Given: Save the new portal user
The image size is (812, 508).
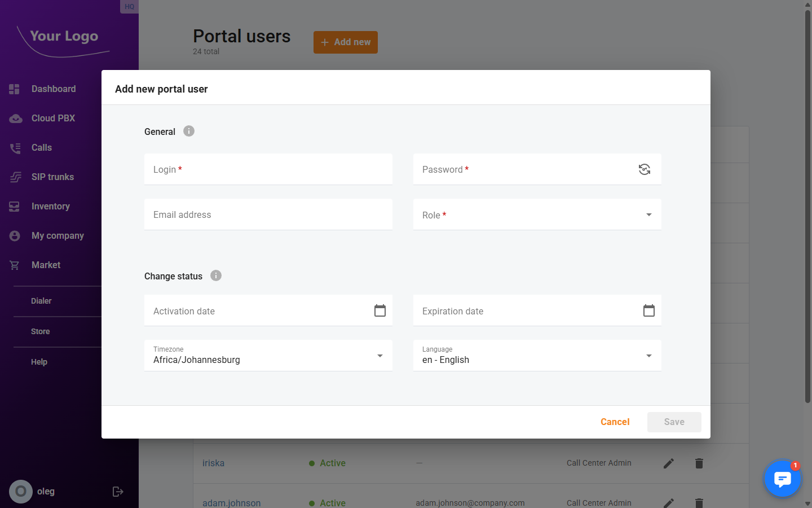Looking at the screenshot, I should coord(674,422).
